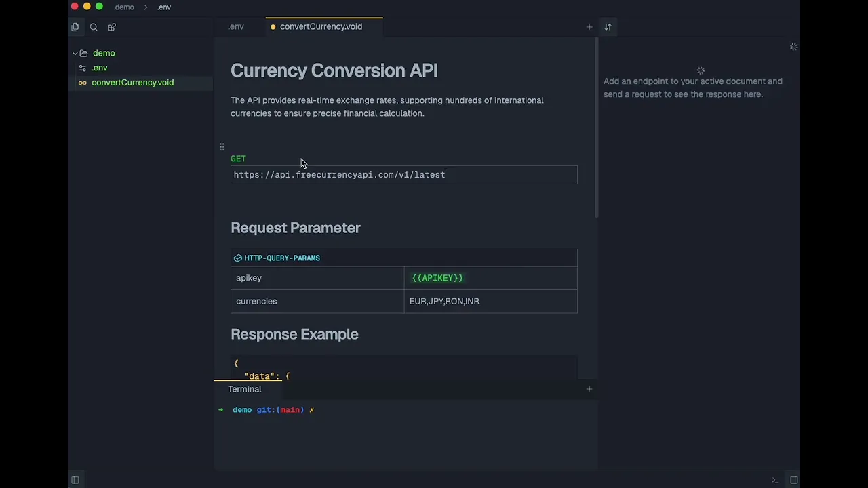
Task: Click the search icon in sidebar
Action: point(94,27)
